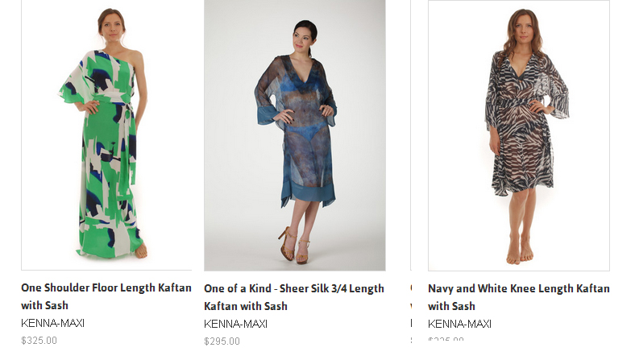Click KENNA-MAXI under the One Shoulder kaftan

click(x=52, y=323)
